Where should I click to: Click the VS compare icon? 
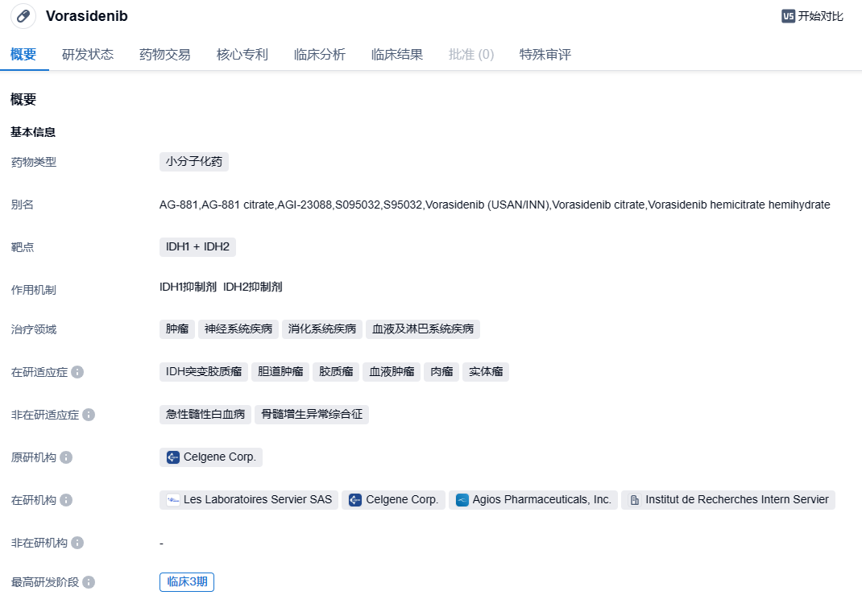[x=788, y=16]
